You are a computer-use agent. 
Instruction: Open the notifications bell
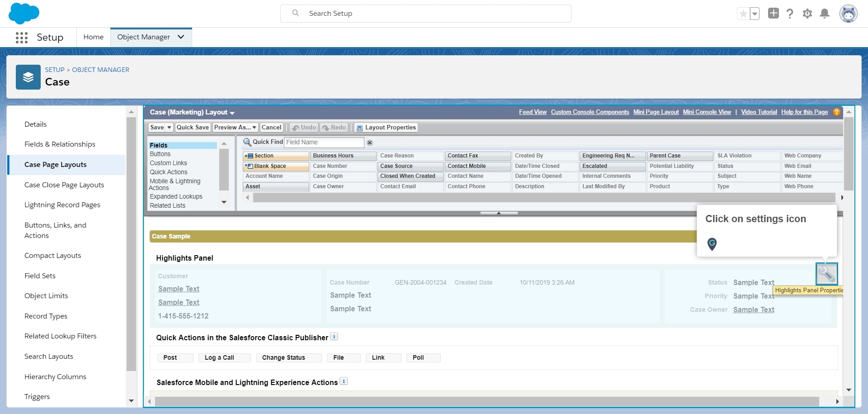click(825, 14)
